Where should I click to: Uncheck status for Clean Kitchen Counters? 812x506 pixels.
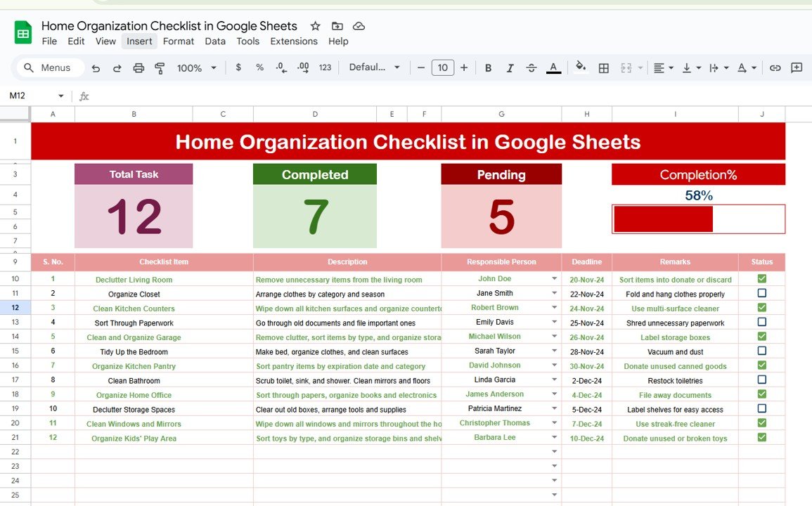click(x=762, y=308)
